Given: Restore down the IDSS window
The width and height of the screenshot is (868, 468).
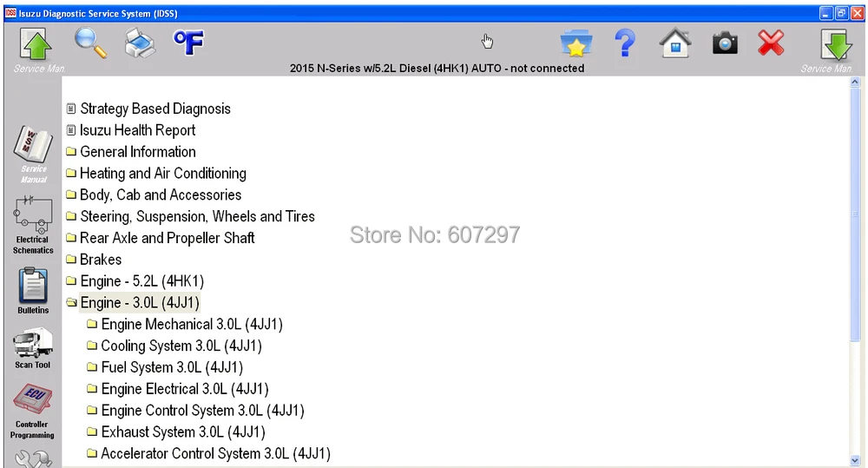Looking at the screenshot, I should [x=841, y=13].
